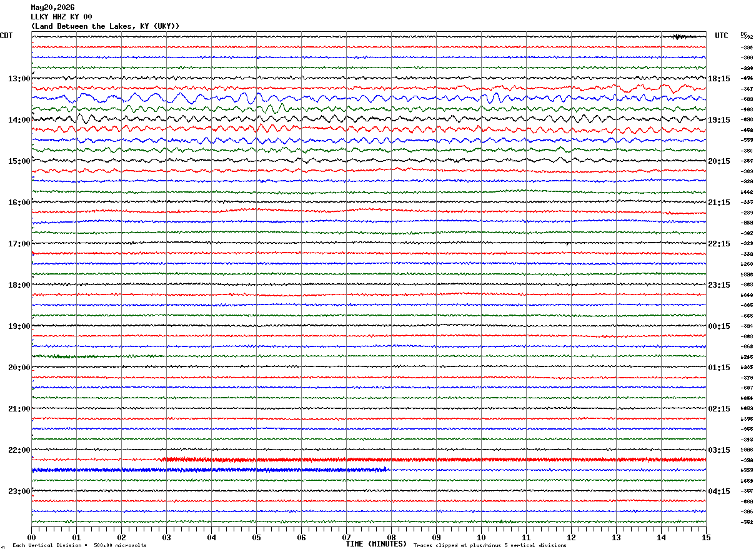Click the 08 minute tick on time axis
756x554 pixels.
(391, 538)
